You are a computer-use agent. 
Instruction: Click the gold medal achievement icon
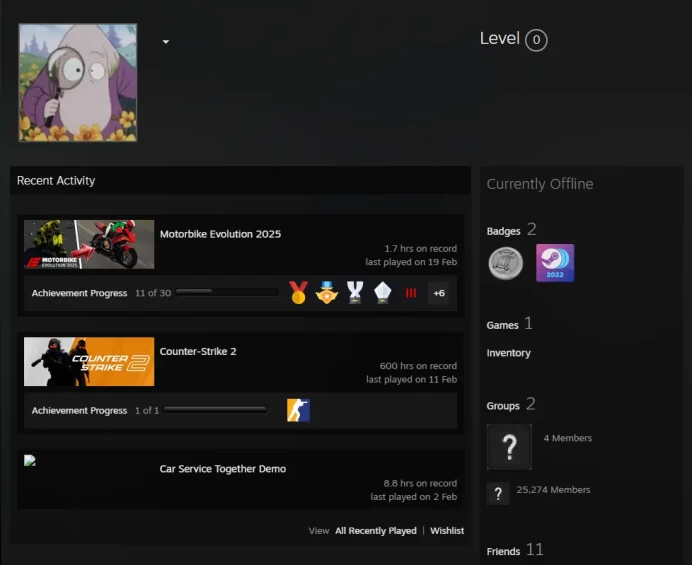click(298, 293)
